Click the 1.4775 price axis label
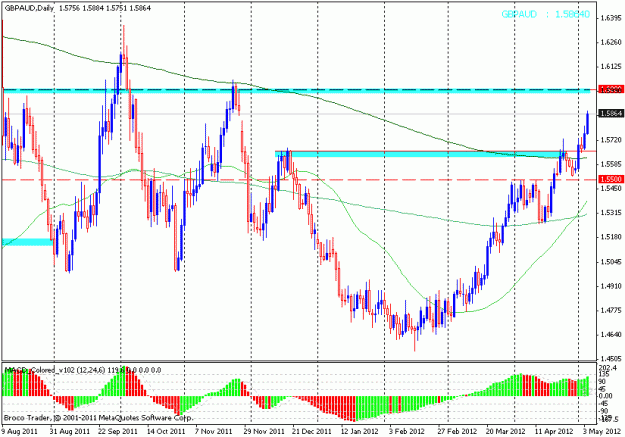 611,311
